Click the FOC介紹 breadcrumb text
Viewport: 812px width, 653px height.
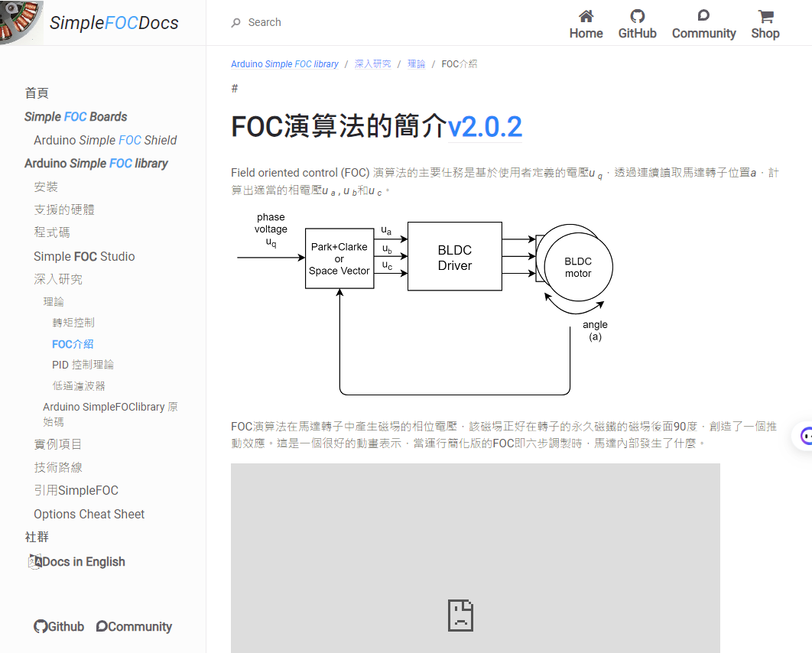point(460,64)
